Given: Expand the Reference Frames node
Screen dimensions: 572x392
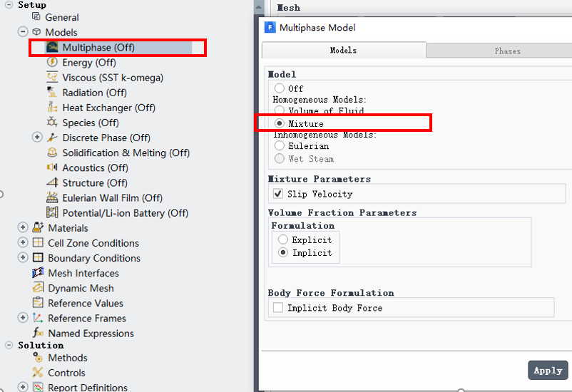Looking at the screenshot, I should [x=23, y=318].
